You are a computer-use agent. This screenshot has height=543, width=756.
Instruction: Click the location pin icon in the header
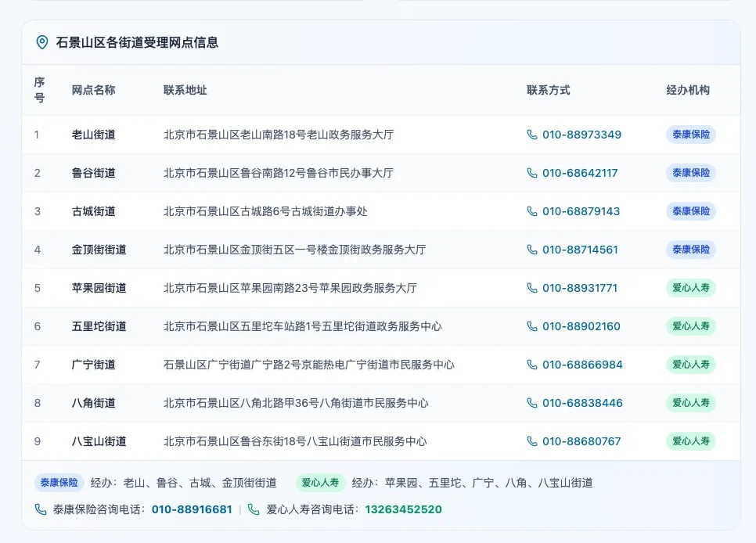click(x=42, y=42)
